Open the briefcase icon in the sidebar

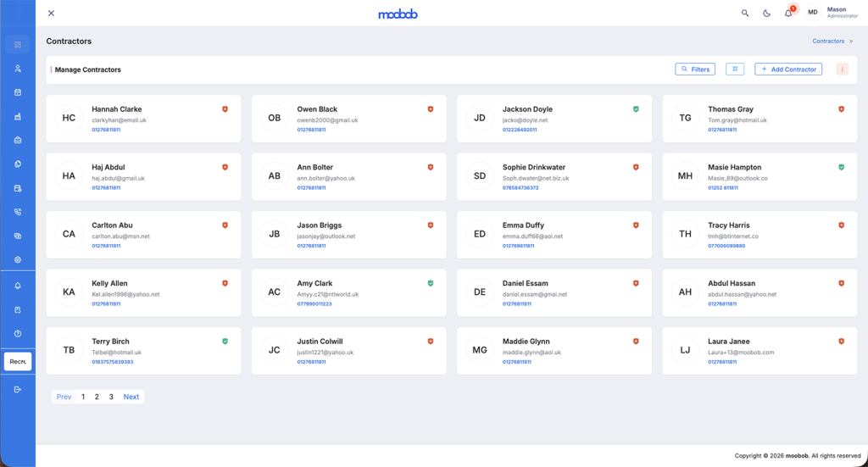18,140
